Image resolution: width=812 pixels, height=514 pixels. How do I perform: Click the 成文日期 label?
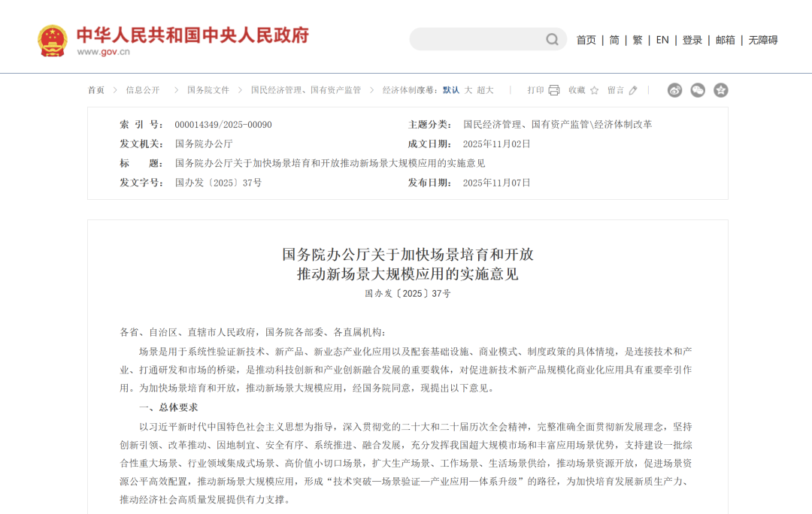click(430, 144)
